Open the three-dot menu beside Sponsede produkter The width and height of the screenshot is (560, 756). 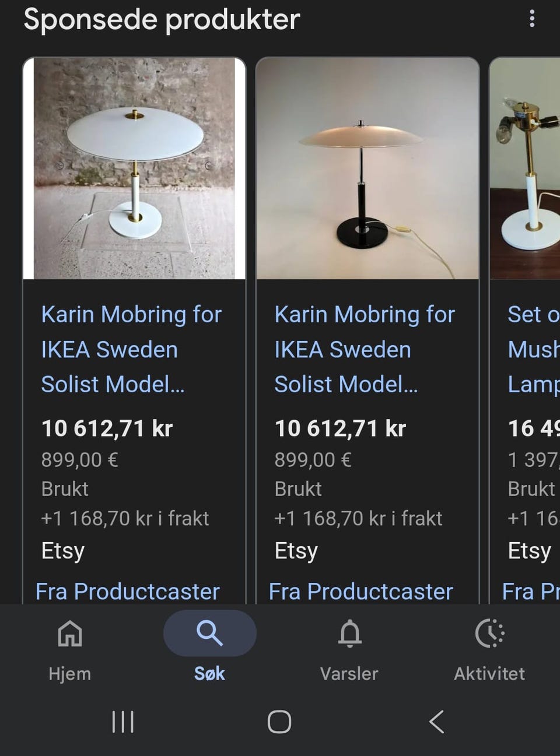pyautogui.click(x=531, y=19)
